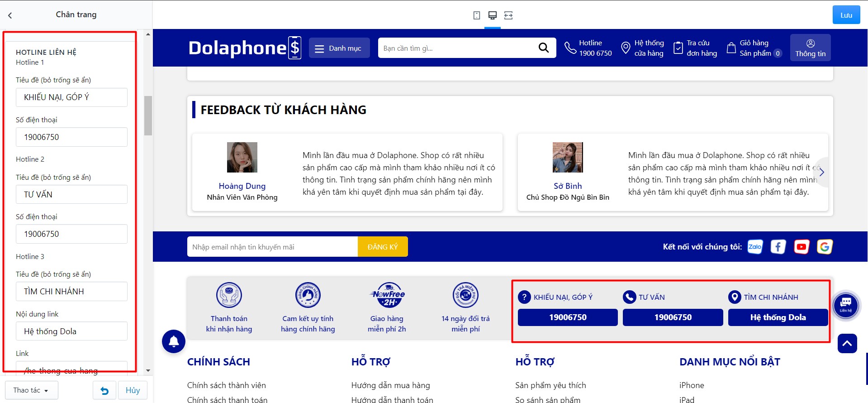This screenshot has width=868, height=403.
Task: Focus the email newsletter input
Action: [272, 247]
